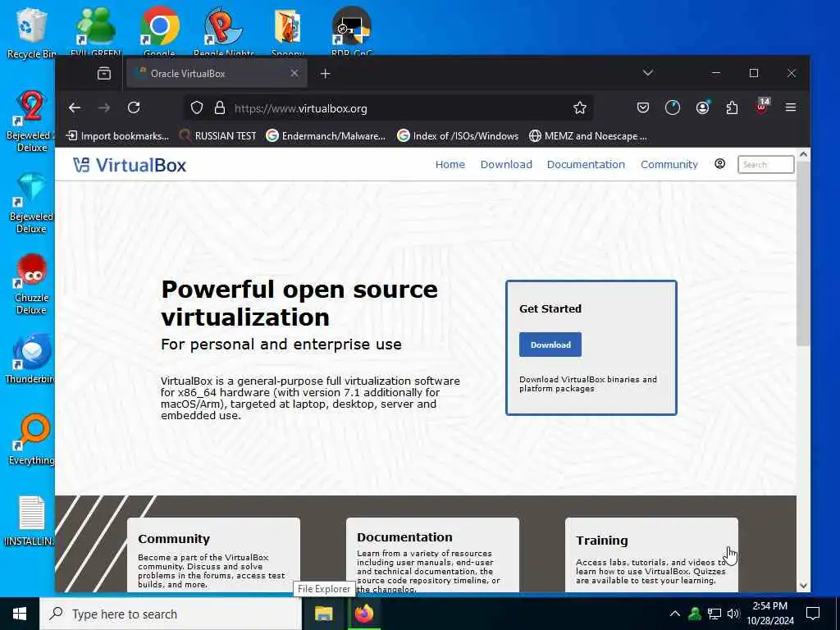
Task: Select the Thunderbird desktop shortcut
Action: [30, 359]
